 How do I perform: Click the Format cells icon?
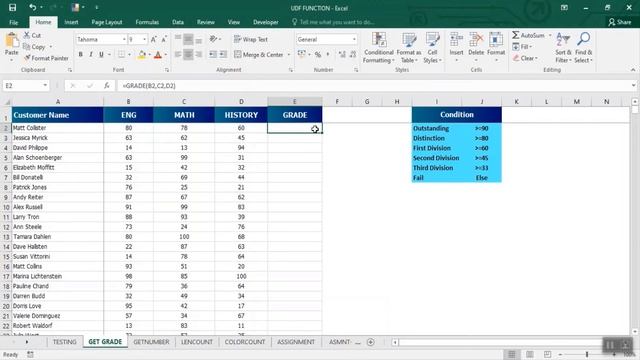(x=496, y=40)
